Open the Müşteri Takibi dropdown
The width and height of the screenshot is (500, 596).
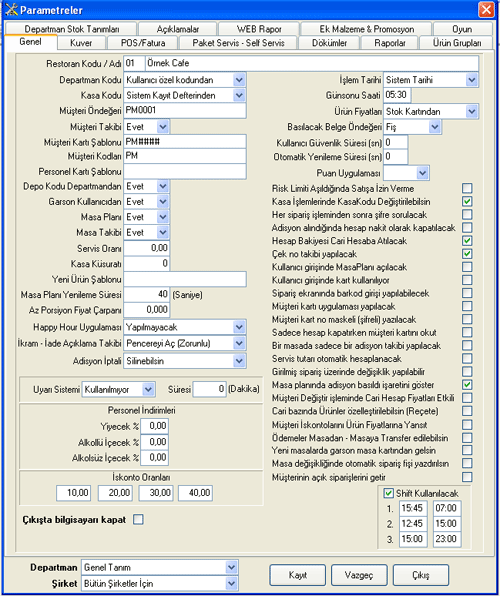click(x=163, y=127)
